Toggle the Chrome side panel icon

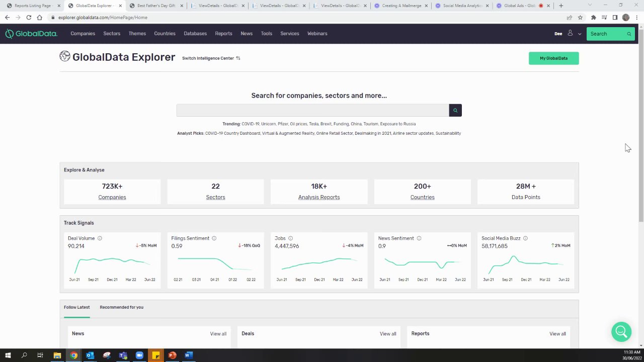[x=615, y=17]
